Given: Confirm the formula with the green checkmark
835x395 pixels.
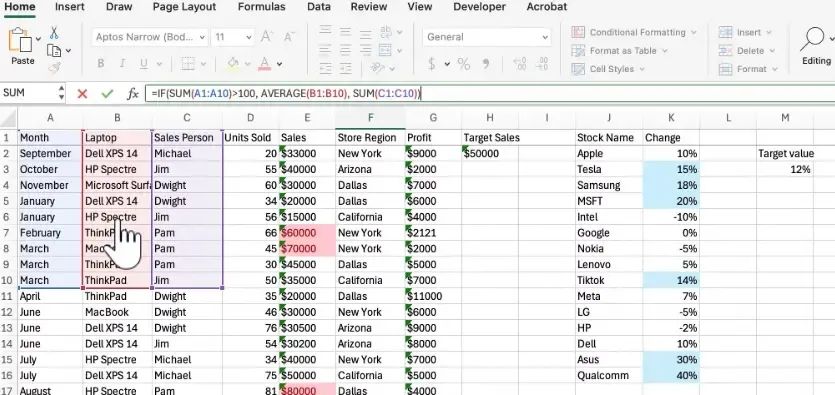Looking at the screenshot, I should coord(108,94).
